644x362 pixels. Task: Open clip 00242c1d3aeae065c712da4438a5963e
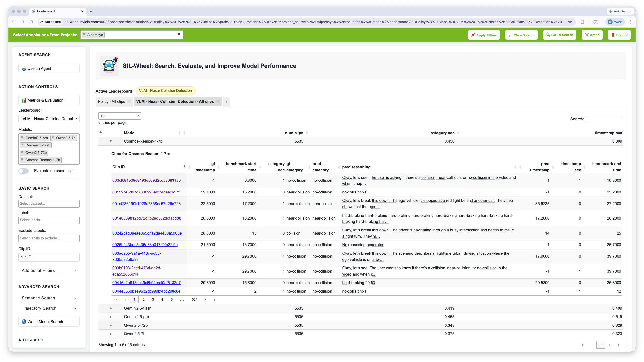click(x=147, y=233)
